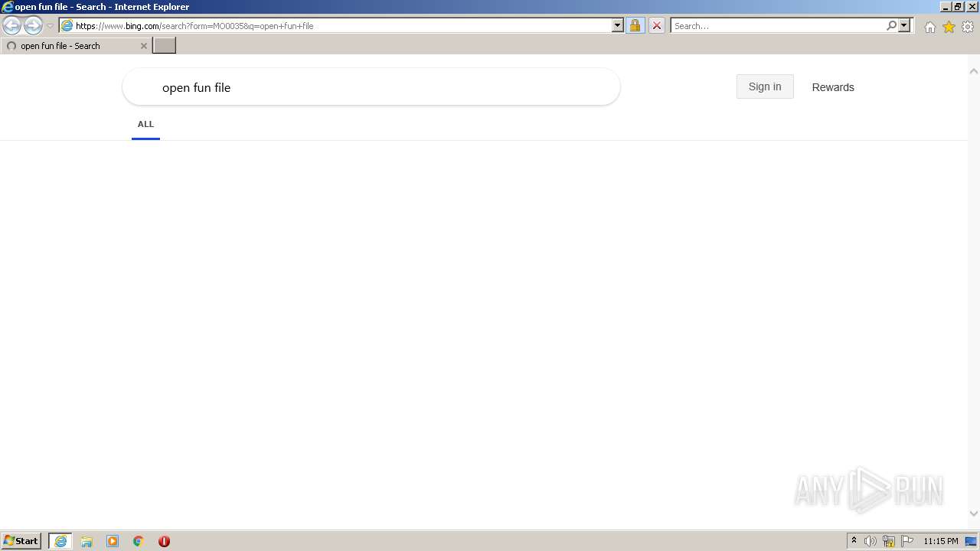Open the Tools gear icon
This screenshot has height=551, width=980.
(x=968, y=27)
